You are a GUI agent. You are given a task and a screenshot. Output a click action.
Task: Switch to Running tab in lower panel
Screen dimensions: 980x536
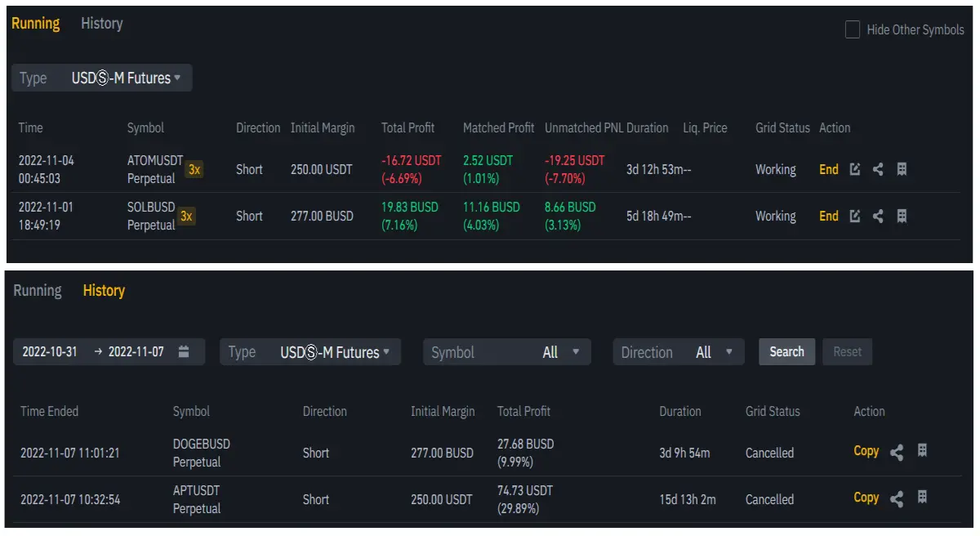click(x=38, y=291)
